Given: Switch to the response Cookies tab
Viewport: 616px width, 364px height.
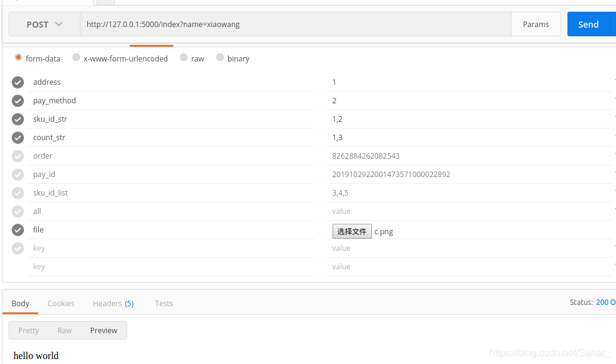Looking at the screenshot, I should tap(61, 304).
